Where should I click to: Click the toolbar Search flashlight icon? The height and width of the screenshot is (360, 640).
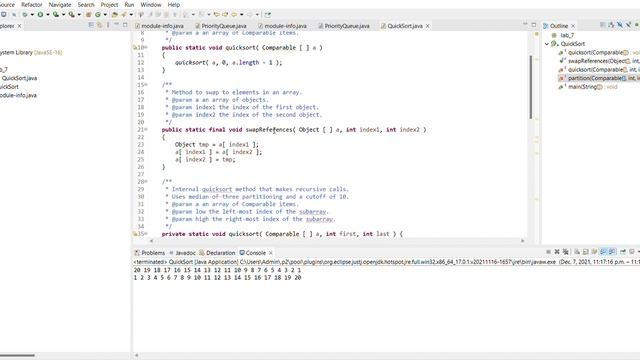(x=124, y=14)
